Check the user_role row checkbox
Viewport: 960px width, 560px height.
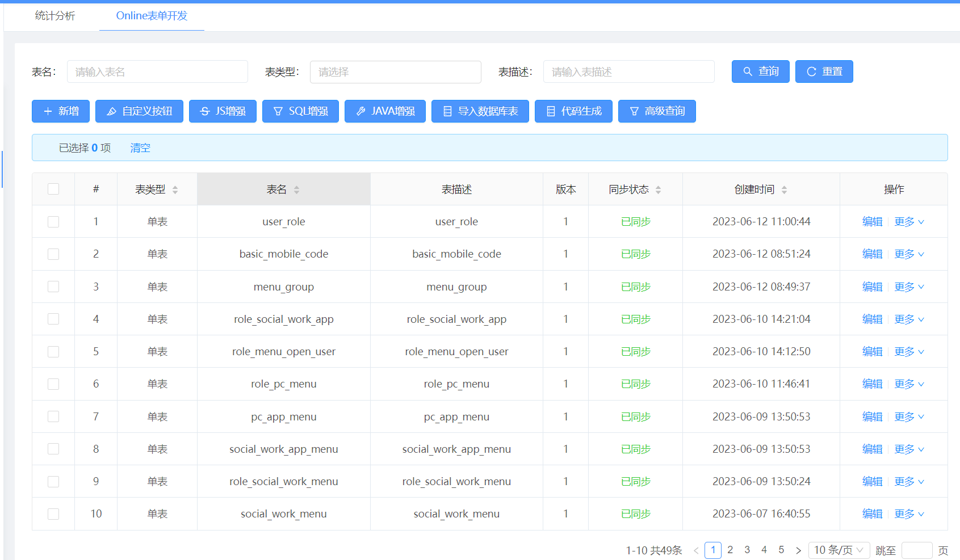[x=53, y=222]
